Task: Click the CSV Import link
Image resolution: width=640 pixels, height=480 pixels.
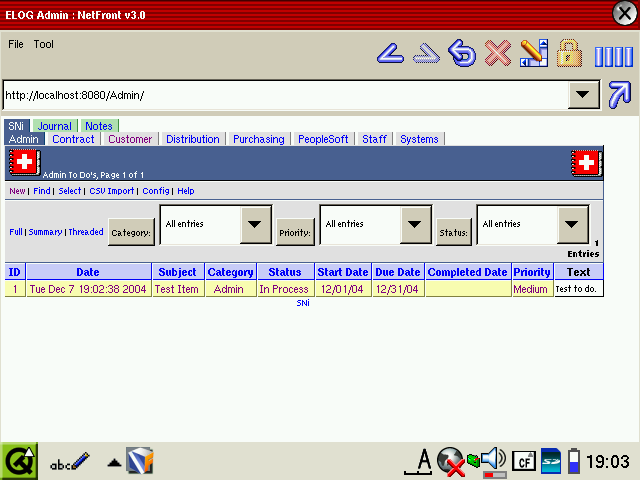Action: click(x=111, y=191)
